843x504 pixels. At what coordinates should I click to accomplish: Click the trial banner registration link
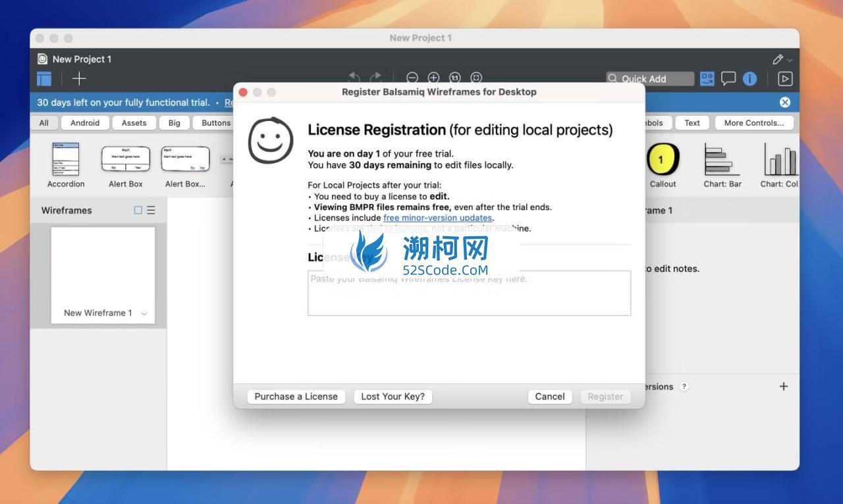pos(229,103)
